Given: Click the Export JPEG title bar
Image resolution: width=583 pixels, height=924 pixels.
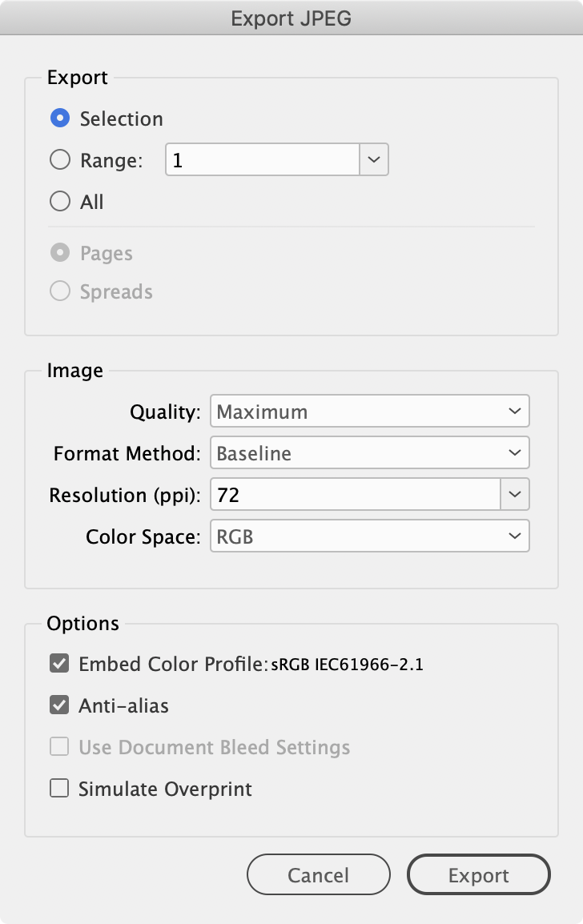Looking at the screenshot, I should click(291, 17).
